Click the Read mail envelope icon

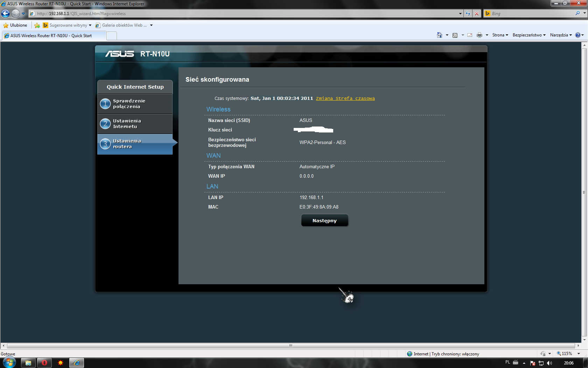point(470,35)
